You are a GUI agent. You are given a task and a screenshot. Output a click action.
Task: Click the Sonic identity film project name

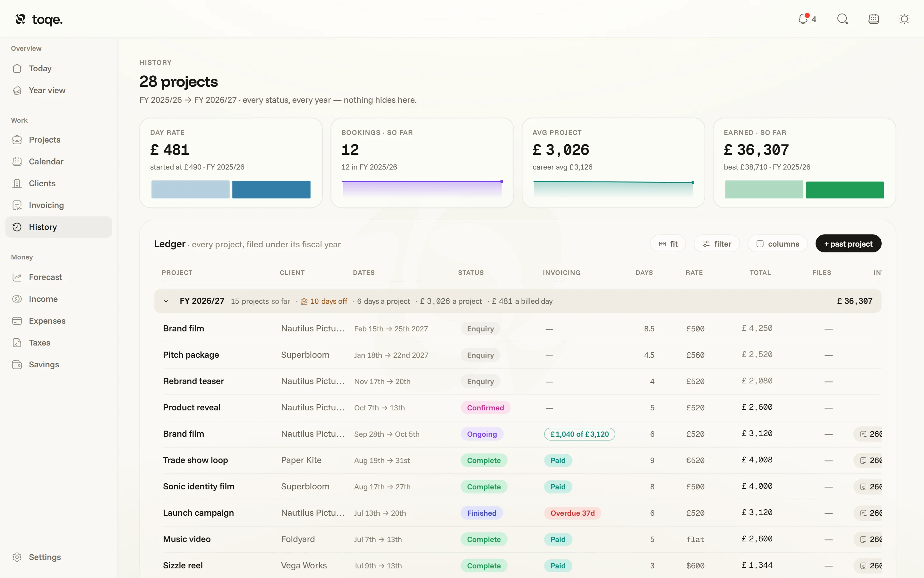tap(199, 486)
